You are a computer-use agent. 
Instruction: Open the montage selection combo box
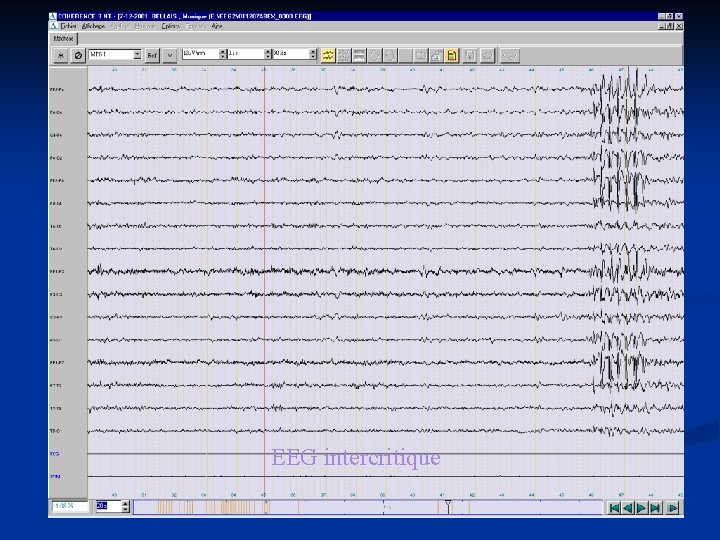tap(115, 55)
